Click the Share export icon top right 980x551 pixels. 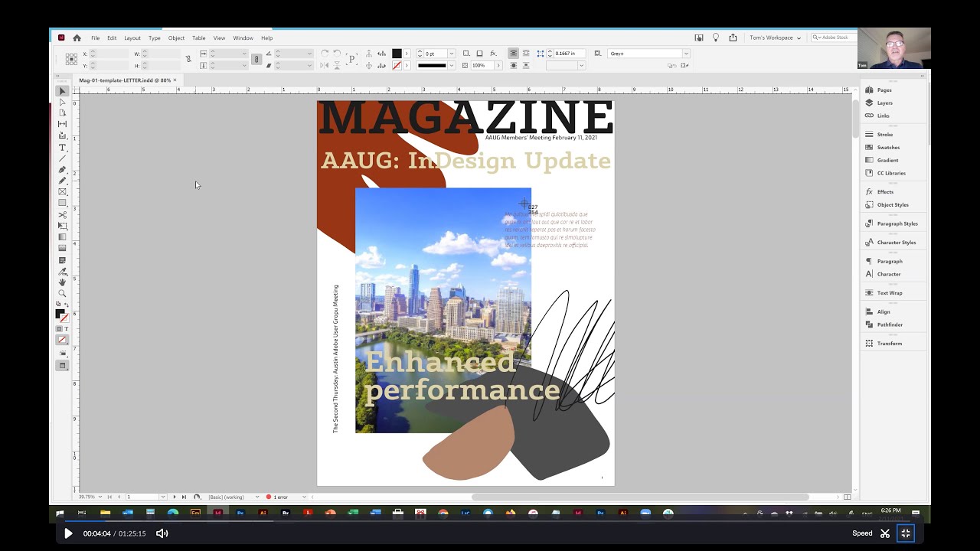(x=733, y=37)
